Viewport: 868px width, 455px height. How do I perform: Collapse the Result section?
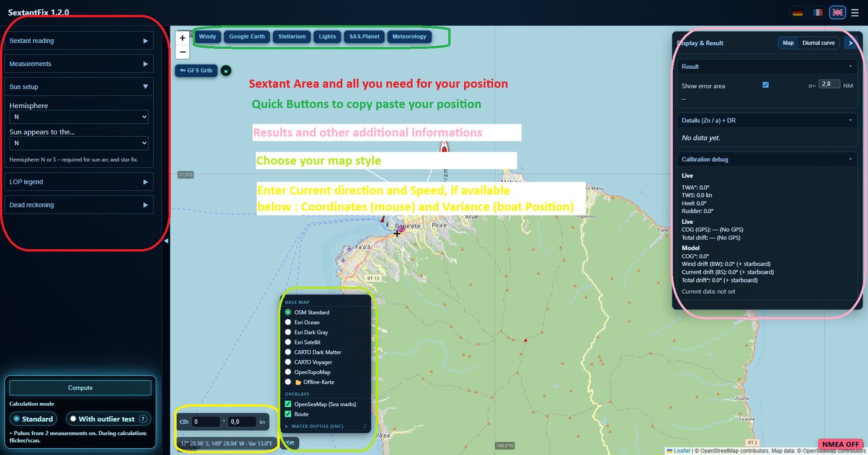pos(767,66)
